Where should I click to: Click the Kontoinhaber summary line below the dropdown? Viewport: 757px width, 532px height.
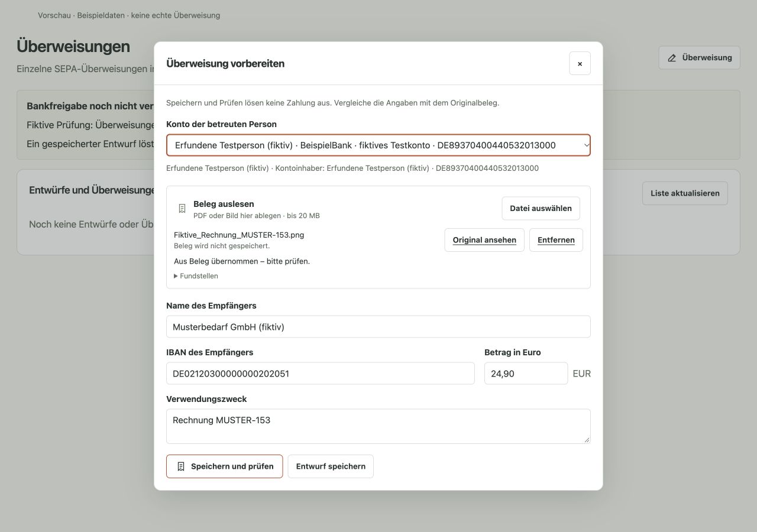pos(352,168)
